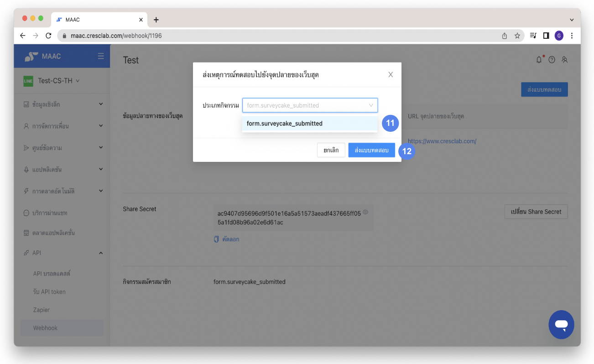Open the Zapier menu item
Image resolution: width=594 pixels, height=364 pixels.
click(x=42, y=310)
